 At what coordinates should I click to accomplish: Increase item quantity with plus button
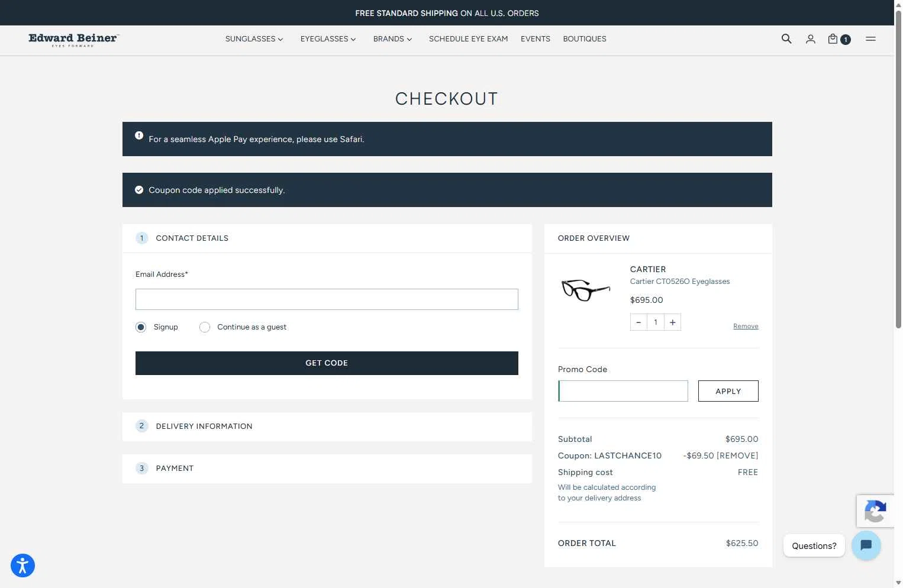tap(673, 322)
